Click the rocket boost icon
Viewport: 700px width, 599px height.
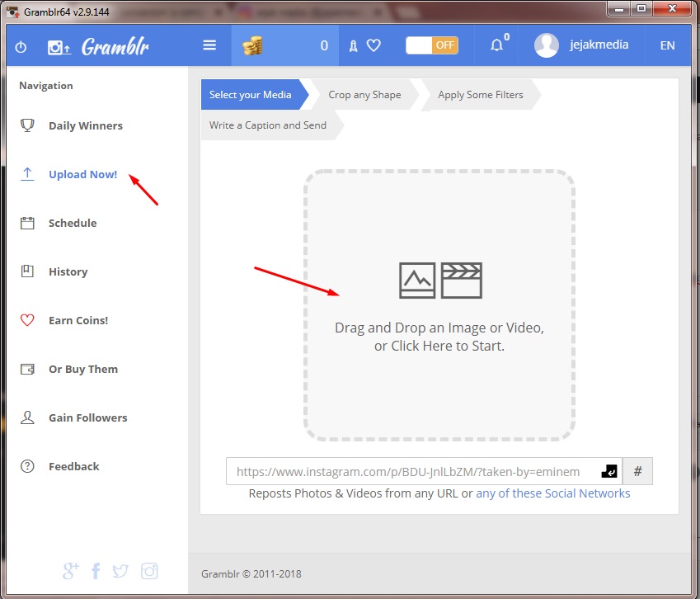(x=353, y=45)
